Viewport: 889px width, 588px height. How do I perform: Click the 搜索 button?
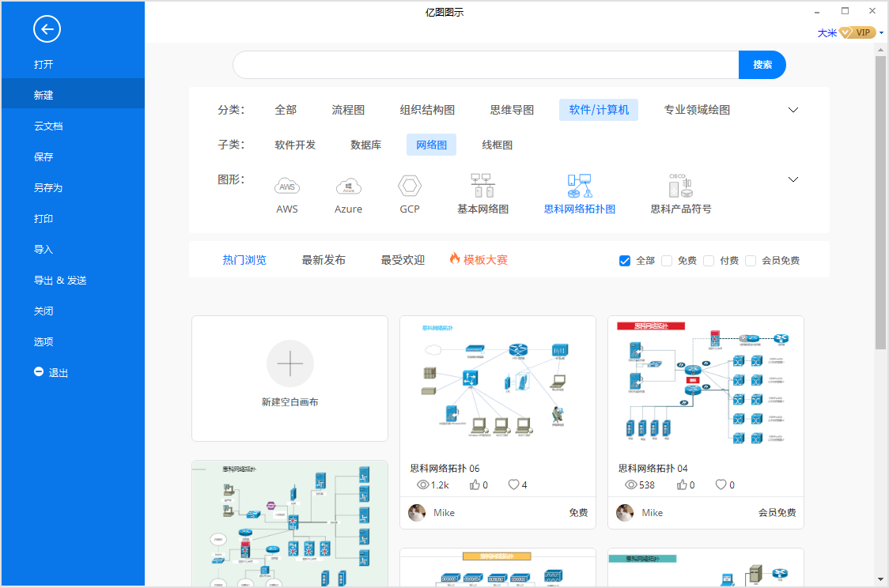(x=762, y=65)
